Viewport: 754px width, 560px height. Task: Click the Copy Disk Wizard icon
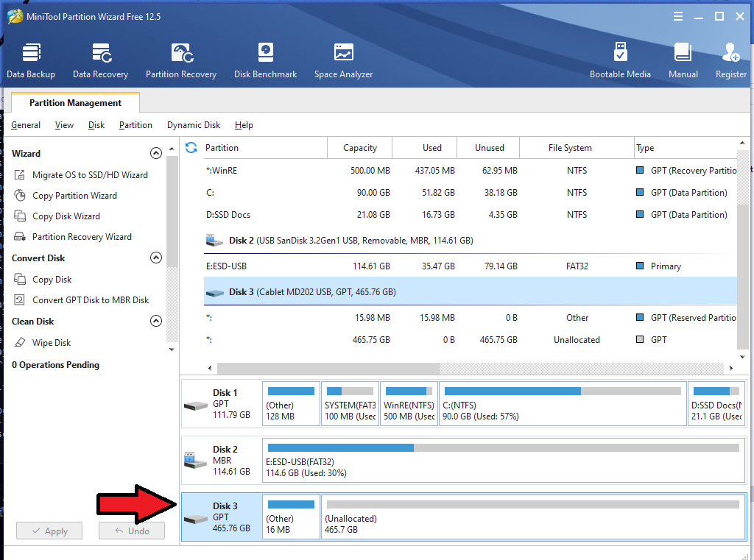20,216
